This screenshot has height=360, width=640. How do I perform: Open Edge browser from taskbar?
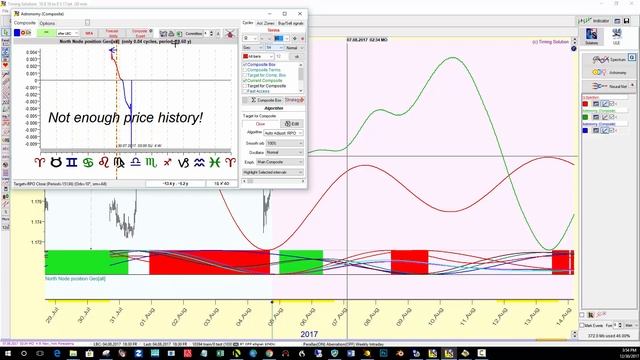click(x=57, y=353)
